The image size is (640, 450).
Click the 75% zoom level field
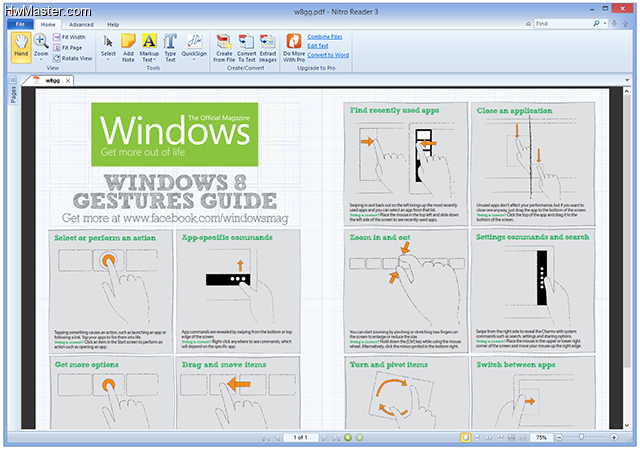(x=541, y=438)
